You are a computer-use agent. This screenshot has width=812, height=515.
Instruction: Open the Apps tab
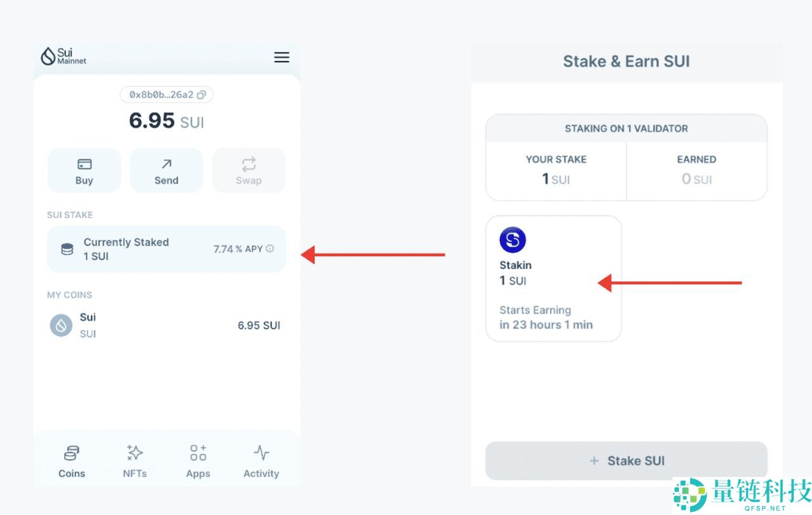coord(198,461)
